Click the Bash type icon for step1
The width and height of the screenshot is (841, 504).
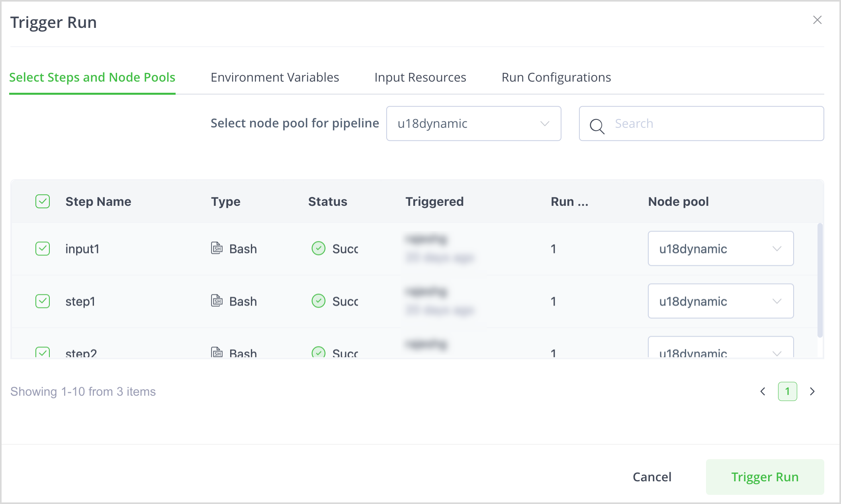pyautogui.click(x=217, y=301)
